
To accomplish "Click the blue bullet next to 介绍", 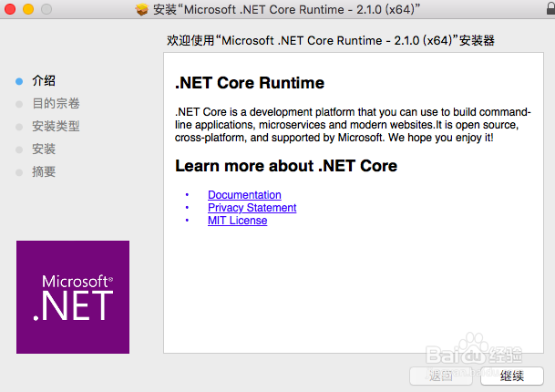I will click(x=19, y=81).
